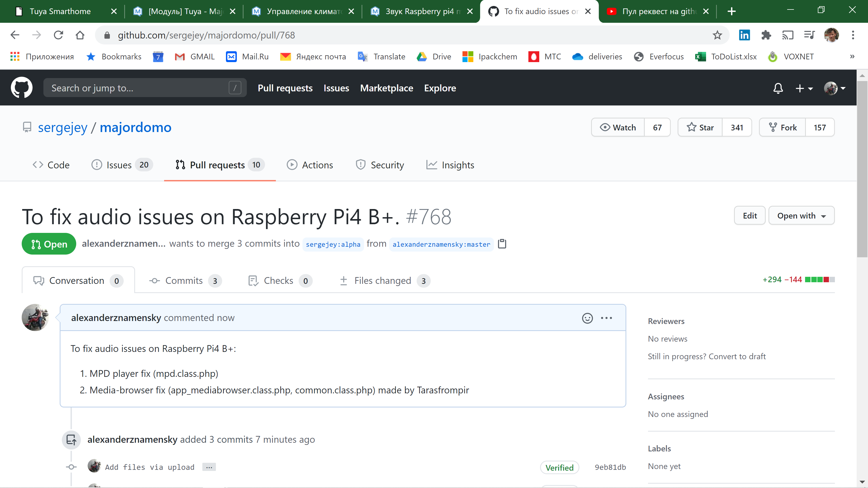Add a reaction with the smiley icon

pyautogui.click(x=587, y=318)
